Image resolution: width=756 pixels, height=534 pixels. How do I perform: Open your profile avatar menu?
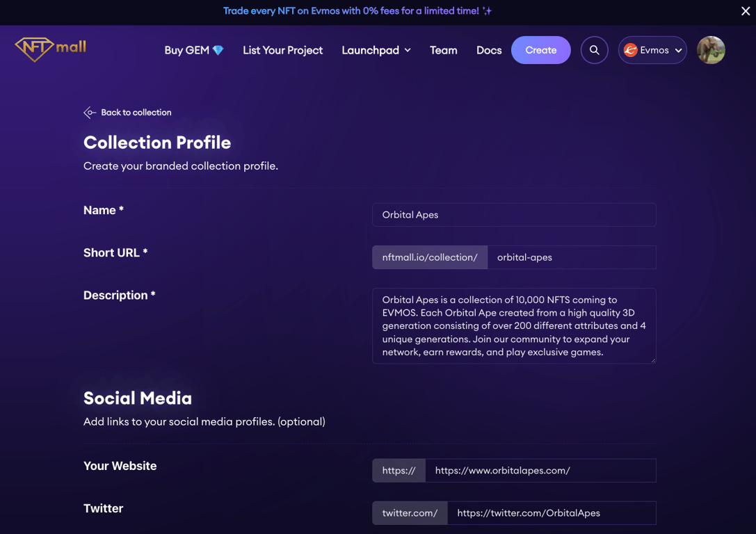(711, 49)
